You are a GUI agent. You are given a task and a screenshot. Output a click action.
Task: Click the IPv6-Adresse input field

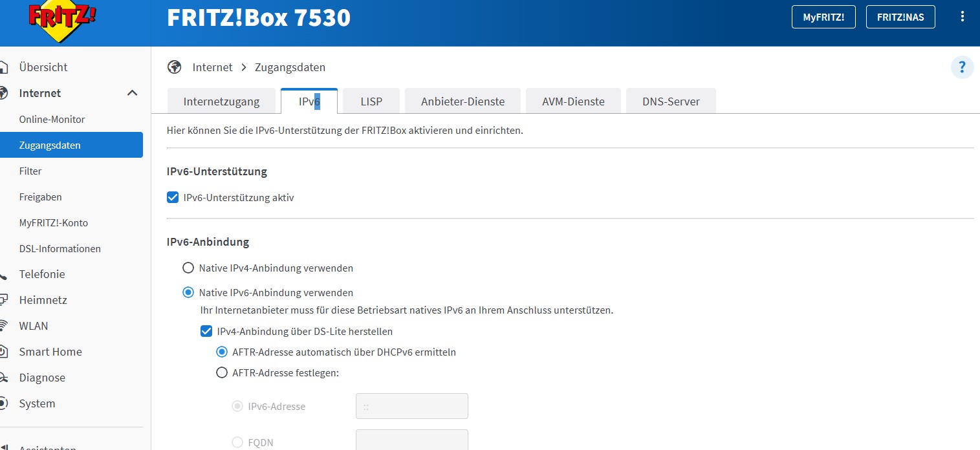(411, 406)
